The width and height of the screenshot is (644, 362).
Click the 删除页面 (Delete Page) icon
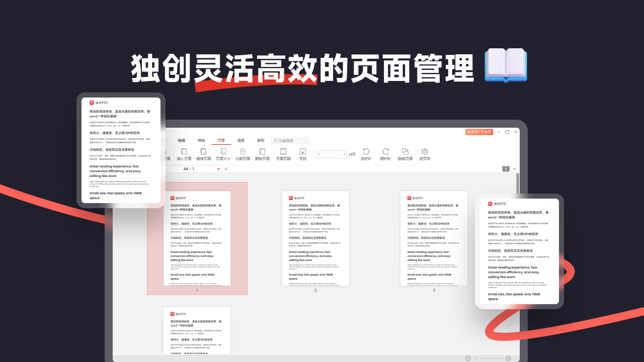[263, 152]
